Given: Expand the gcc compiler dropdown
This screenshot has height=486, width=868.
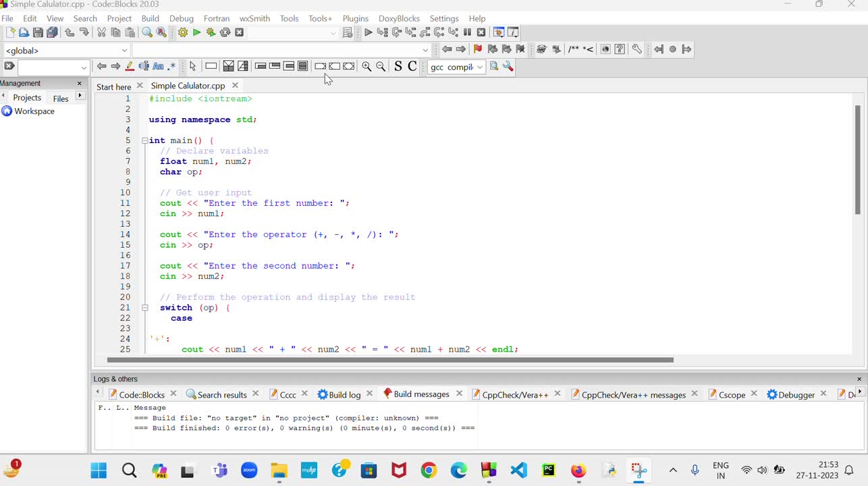Looking at the screenshot, I should [479, 67].
